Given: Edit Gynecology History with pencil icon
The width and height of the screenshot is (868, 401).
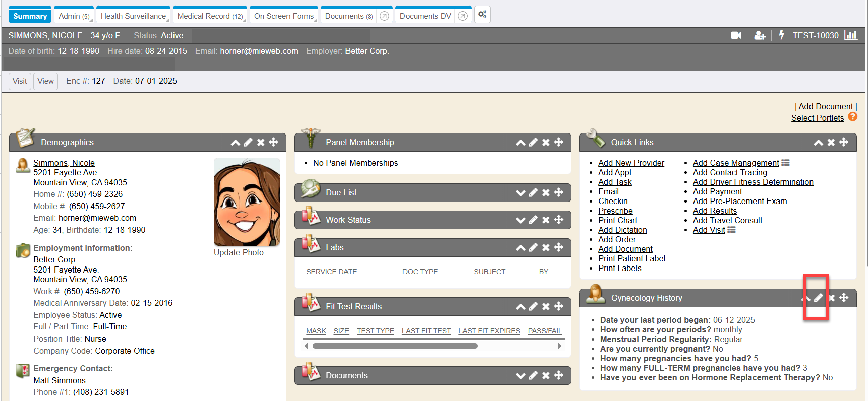Looking at the screenshot, I should point(818,298).
